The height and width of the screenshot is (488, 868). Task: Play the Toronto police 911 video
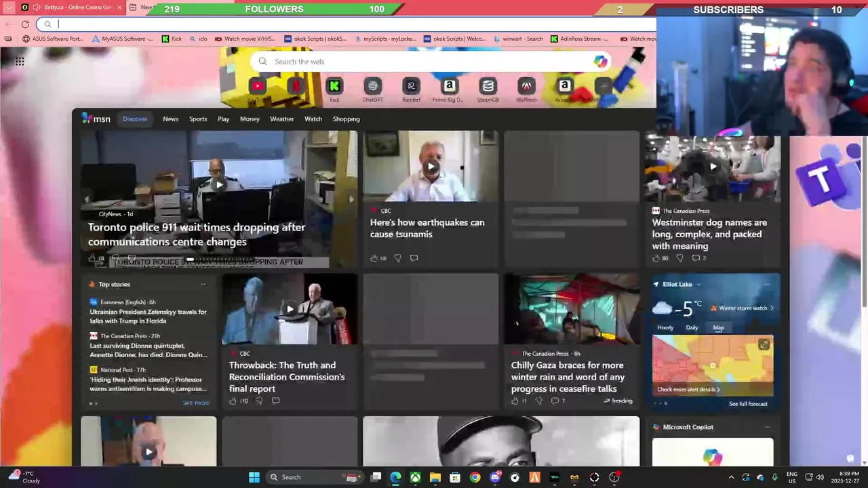point(219,184)
